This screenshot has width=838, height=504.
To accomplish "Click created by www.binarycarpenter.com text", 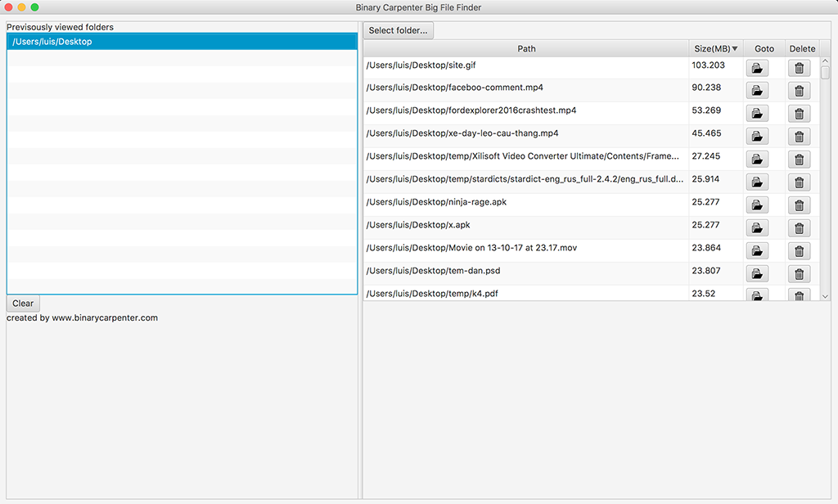I will point(83,318).
